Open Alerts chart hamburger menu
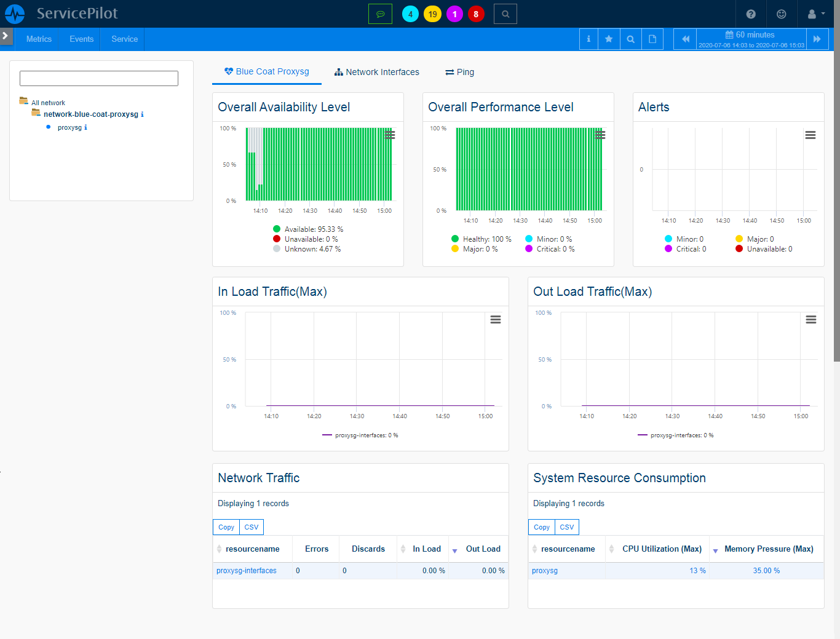This screenshot has height=639, width=840. pos(810,135)
